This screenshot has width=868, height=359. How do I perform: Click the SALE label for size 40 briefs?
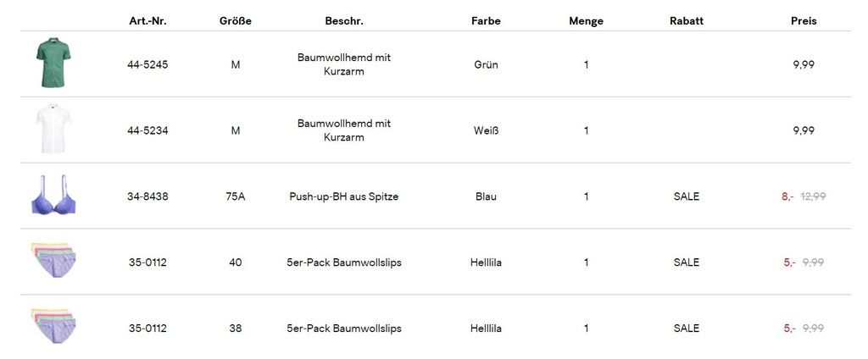click(686, 262)
